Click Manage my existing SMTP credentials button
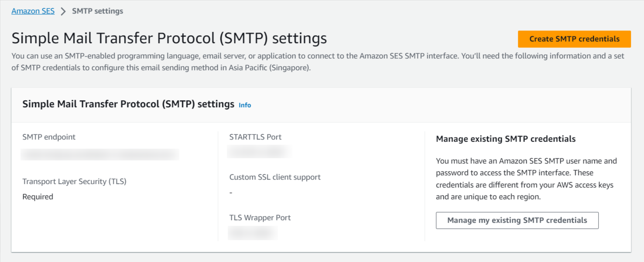Screen dimensions: 644x262 tap(517, 221)
